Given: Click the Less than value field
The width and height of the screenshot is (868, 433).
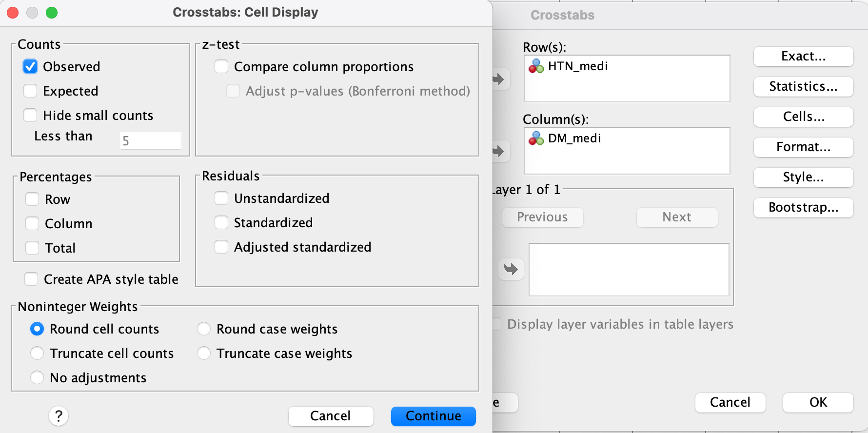Looking at the screenshot, I should pyautogui.click(x=150, y=140).
